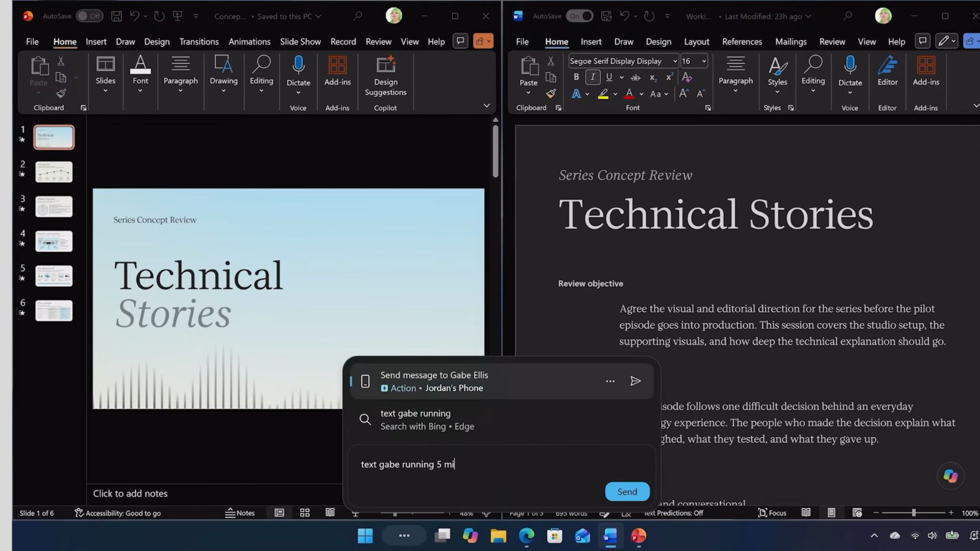Click Design Suggestions icon in PowerPoint ribbon
The image size is (980, 551).
pyautogui.click(x=385, y=65)
